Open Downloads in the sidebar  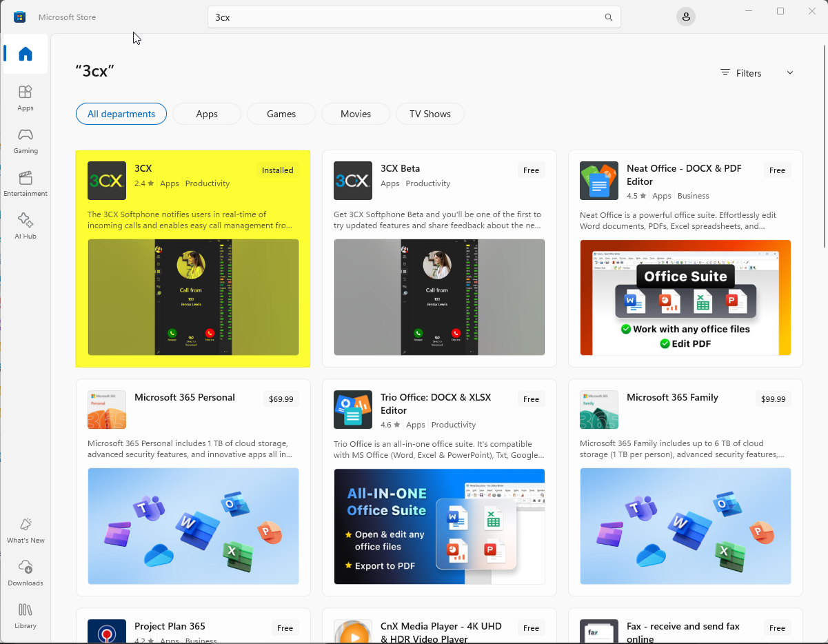click(x=26, y=573)
